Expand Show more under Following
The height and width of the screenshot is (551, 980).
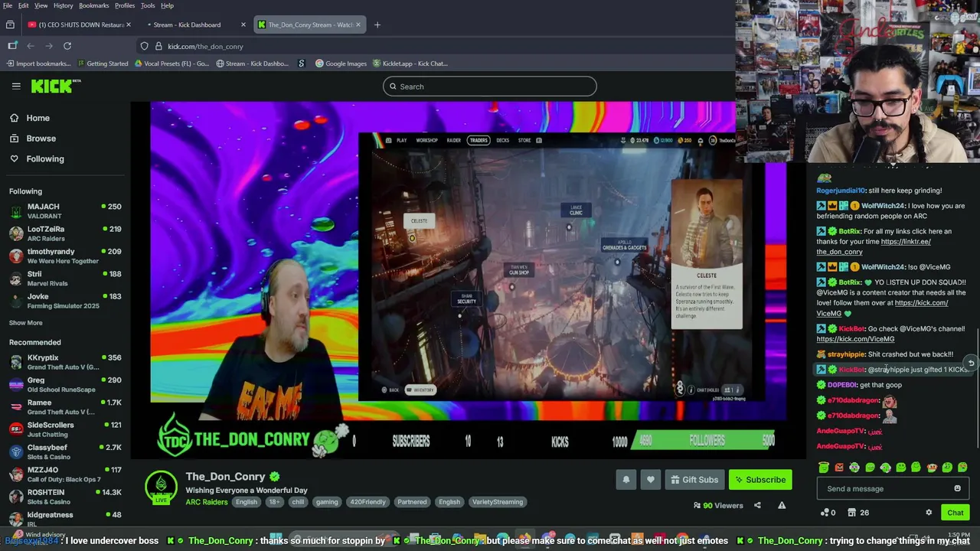point(26,323)
